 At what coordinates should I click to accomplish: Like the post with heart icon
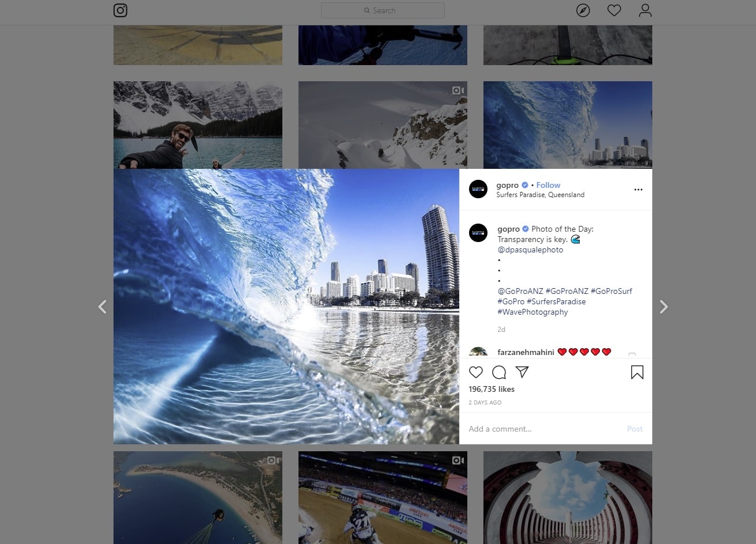click(x=476, y=372)
